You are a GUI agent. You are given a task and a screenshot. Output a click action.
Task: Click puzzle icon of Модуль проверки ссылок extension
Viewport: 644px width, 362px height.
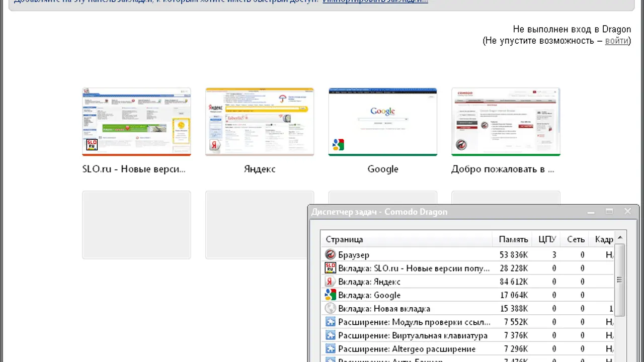330,322
